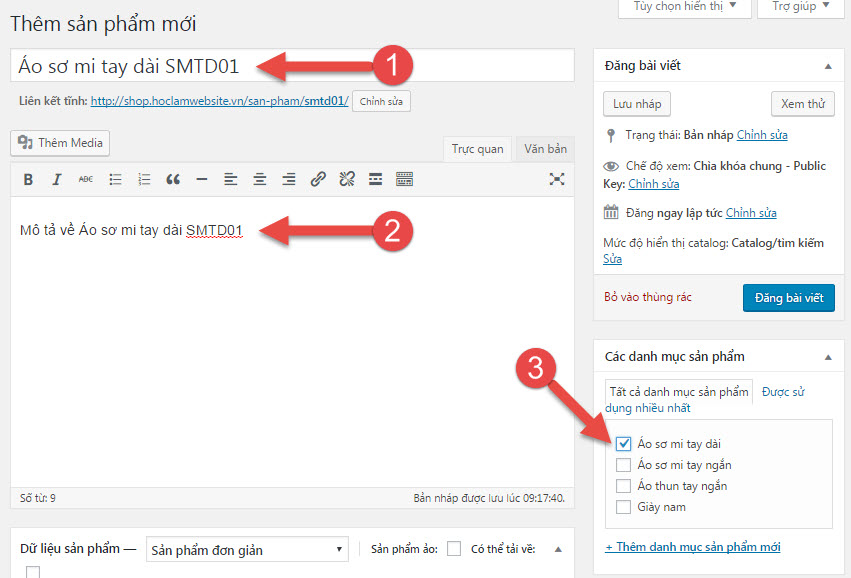Toggle strikethrough ABC formatting
Viewport: 851px width, 578px height.
pos(86,179)
